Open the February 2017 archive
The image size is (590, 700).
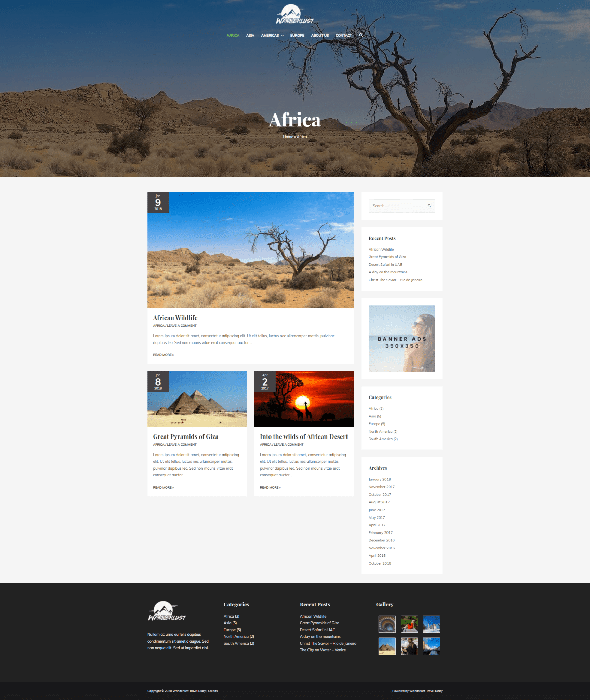(x=381, y=533)
